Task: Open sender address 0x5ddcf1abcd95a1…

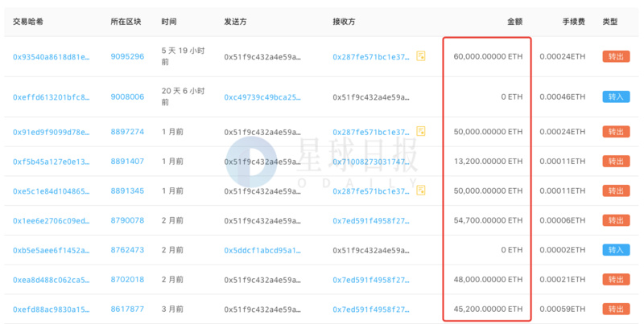Action: [262, 250]
